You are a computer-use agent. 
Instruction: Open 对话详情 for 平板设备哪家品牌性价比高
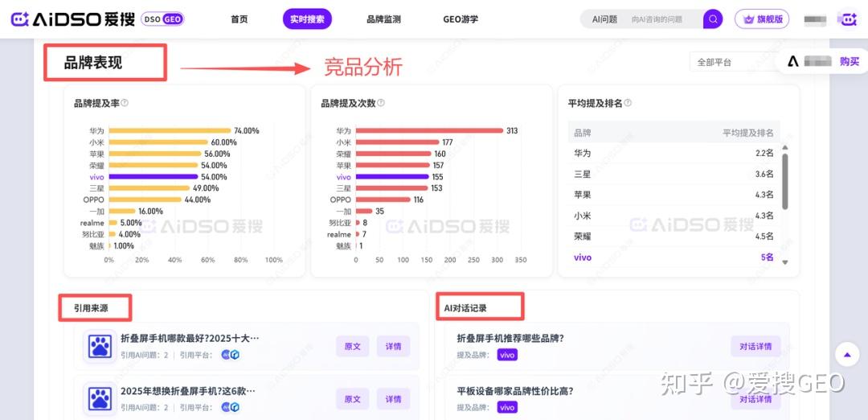coord(755,399)
